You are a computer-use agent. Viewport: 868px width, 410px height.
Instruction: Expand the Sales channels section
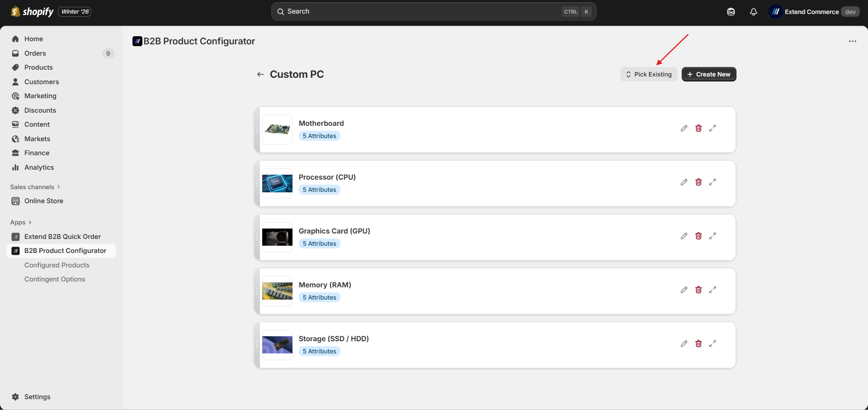[35, 187]
